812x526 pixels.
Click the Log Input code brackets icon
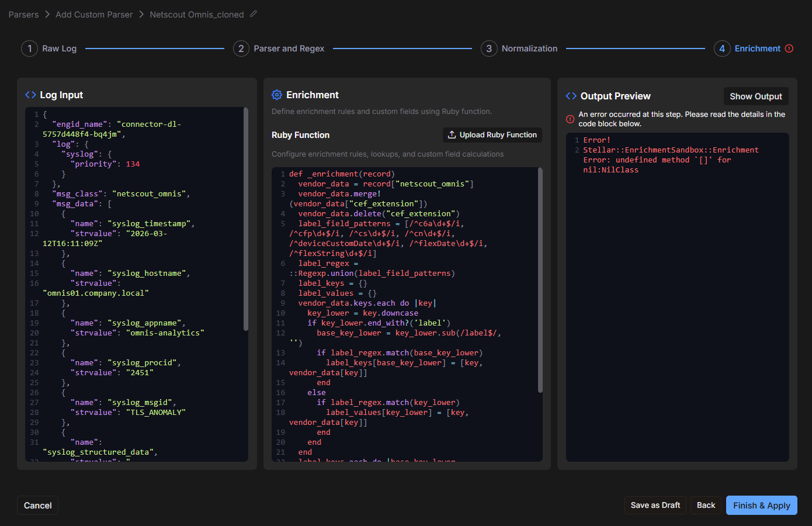[30, 95]
